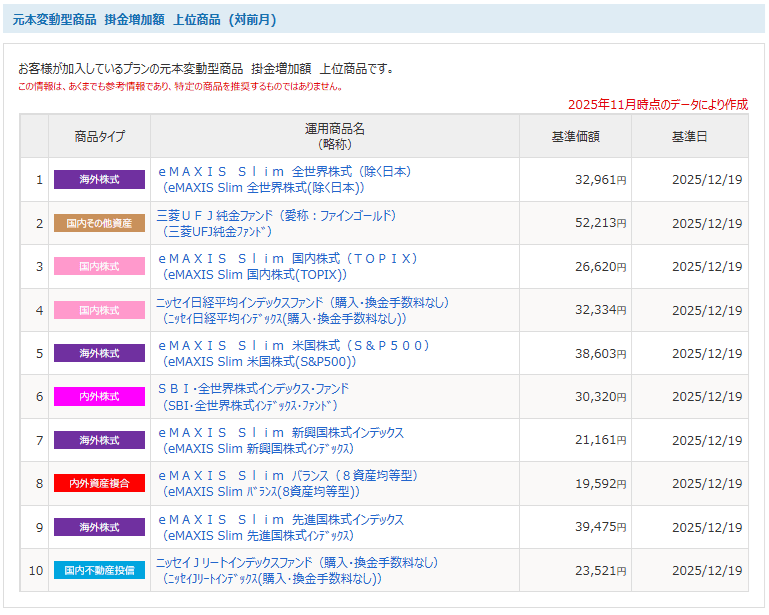The image size is (769, 615).
Task: Open eMAXIS Slim 全世界株式（除く日本） fund link
Action: pos(285,172)
